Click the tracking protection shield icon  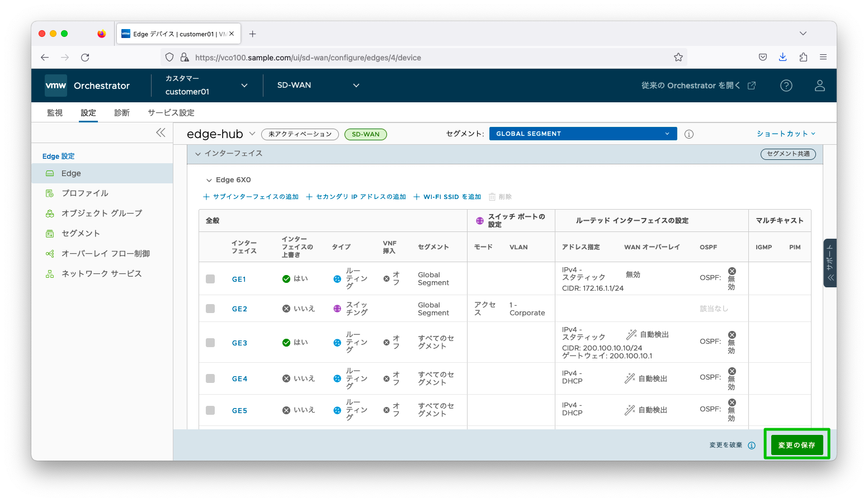(169, 57)
